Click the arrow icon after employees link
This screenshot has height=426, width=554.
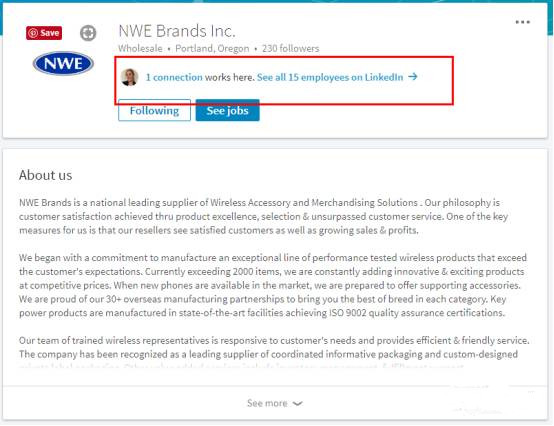coord(413,76)
